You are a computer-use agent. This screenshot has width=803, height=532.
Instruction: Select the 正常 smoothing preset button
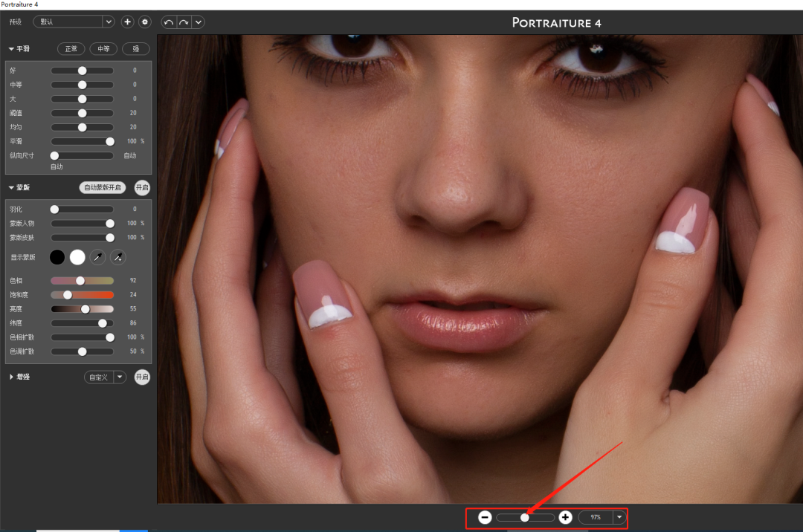click(x=71, y=48)
